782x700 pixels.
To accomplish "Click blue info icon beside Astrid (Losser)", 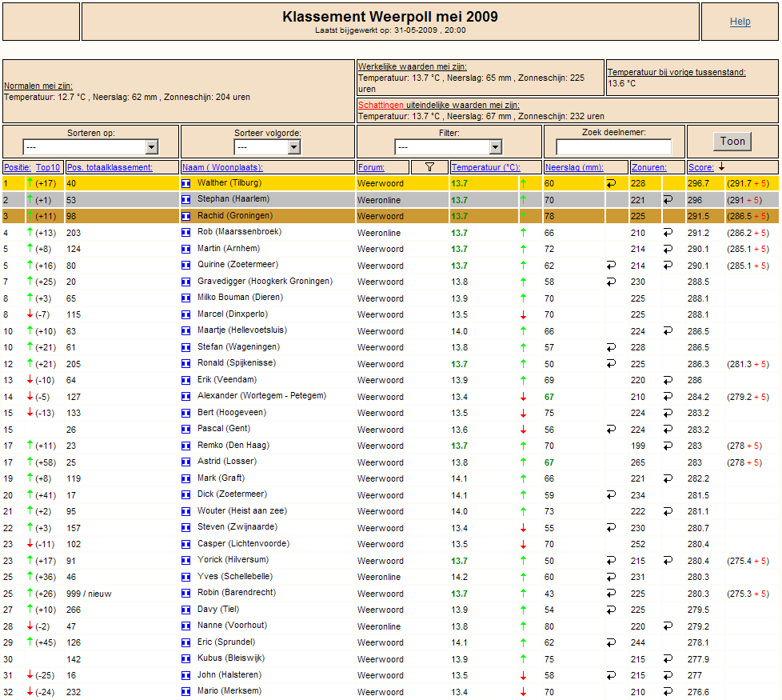I will [186, 462].
